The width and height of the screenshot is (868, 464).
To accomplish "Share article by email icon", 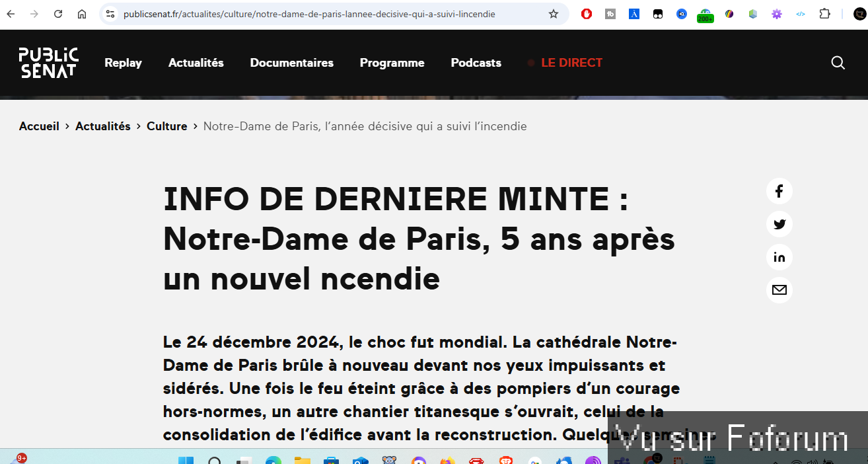I will click(x=779, y=290).
